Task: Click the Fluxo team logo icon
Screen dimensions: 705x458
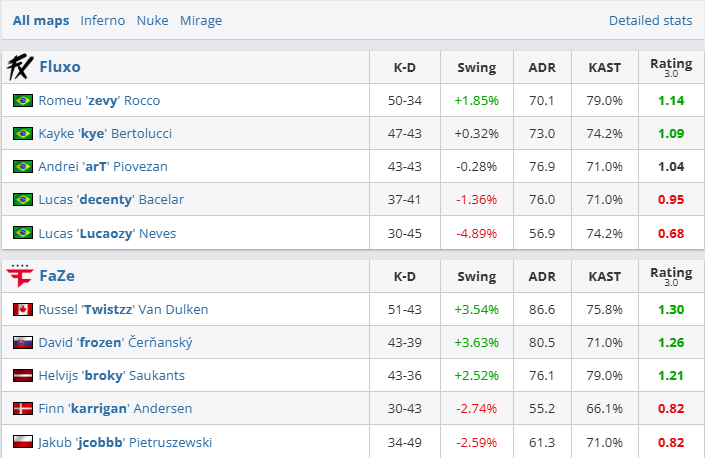Action: tap(20, 67)
